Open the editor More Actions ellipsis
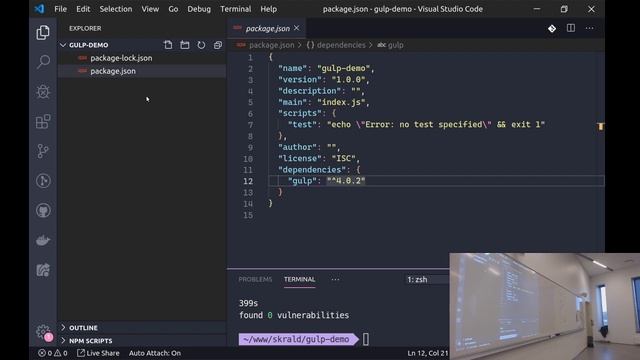This screenshot has width=640, height=360. [589, 28]
